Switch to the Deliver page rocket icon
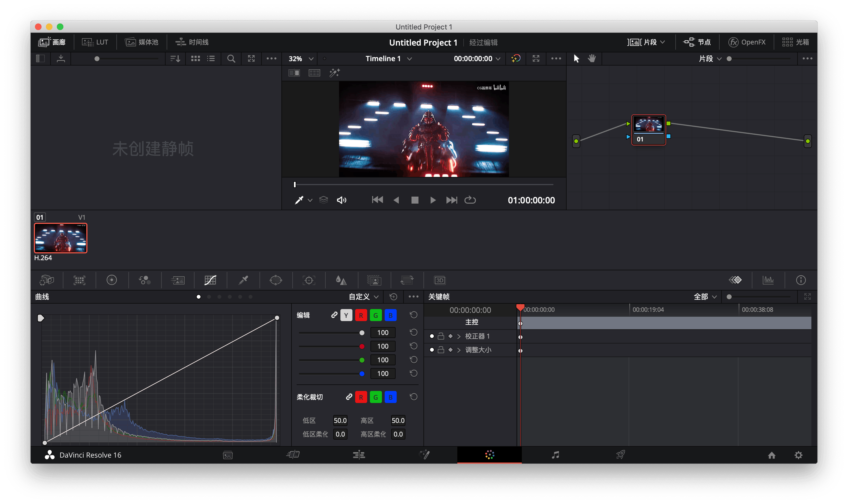The image size is (848, 504). point(621,455)
